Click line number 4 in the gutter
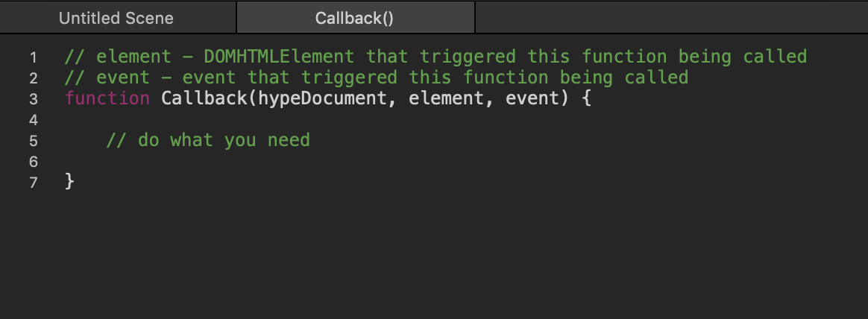This screenshot has height=319, width=868. [x=33, y=119]
